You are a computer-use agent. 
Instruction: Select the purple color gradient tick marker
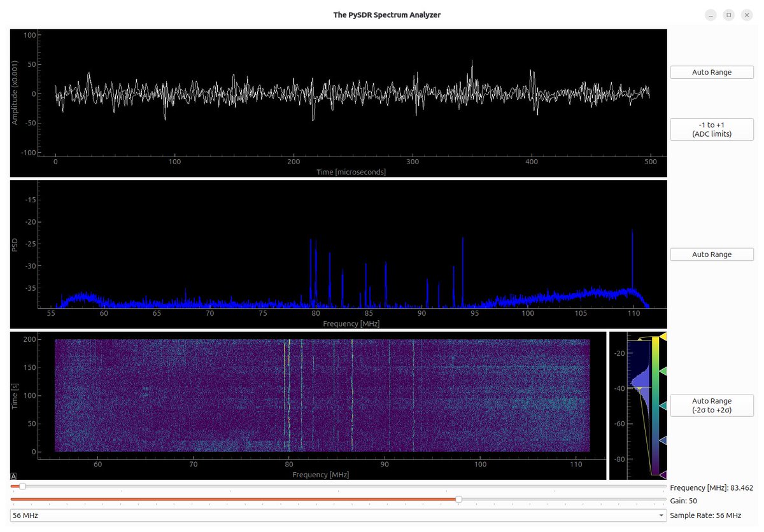point(663,475)
